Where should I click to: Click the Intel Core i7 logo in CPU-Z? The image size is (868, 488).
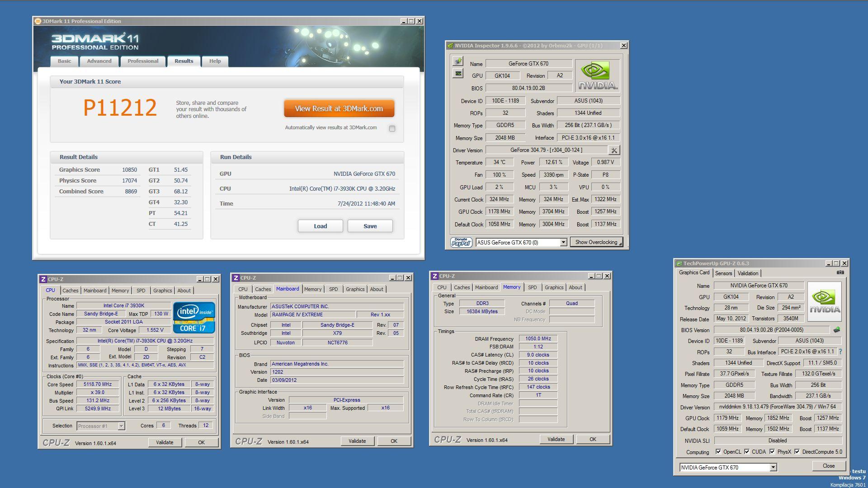pos(194,317)
